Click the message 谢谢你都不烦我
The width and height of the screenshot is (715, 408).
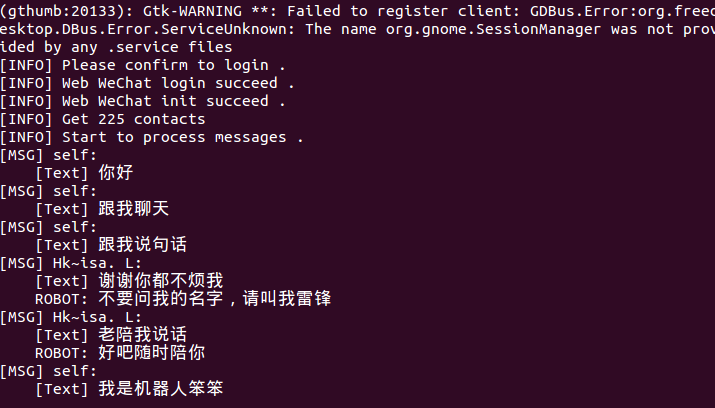pyautogui.click(x=161, y=281)
